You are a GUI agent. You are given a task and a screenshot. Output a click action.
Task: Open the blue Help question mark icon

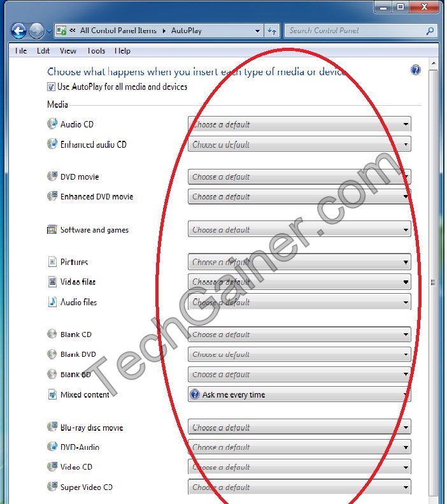coord(416,70)
